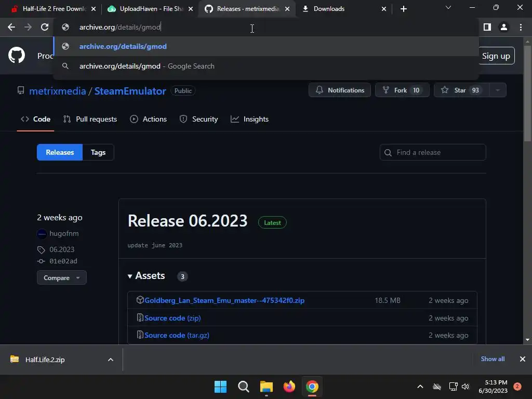Click the Sign up button
532x399 pixels.
pyautogui.click(x=496, y=56)
